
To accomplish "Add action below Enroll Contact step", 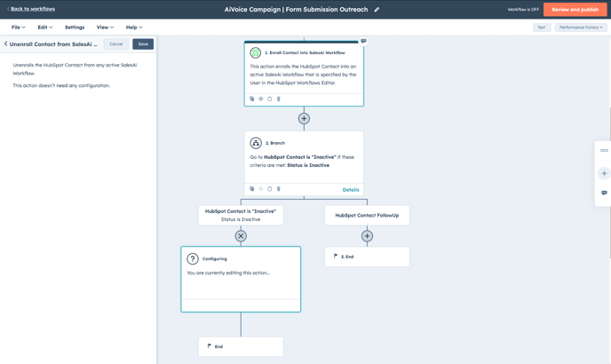I will tap(304, 118).
